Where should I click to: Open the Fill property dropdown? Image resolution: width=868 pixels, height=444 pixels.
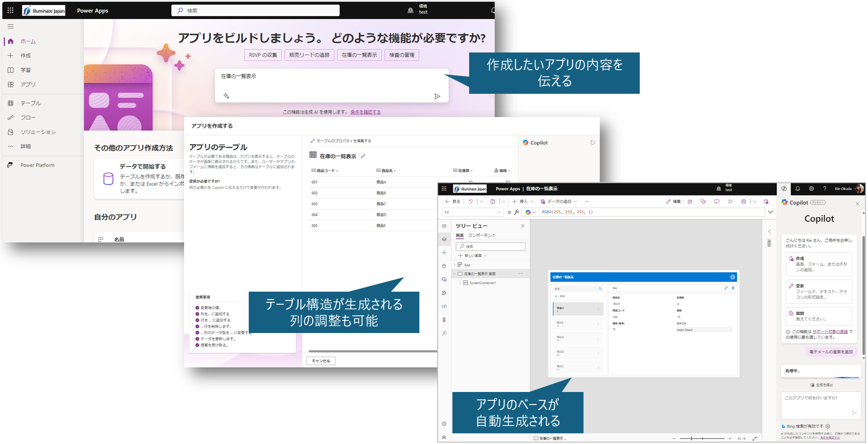473,212
